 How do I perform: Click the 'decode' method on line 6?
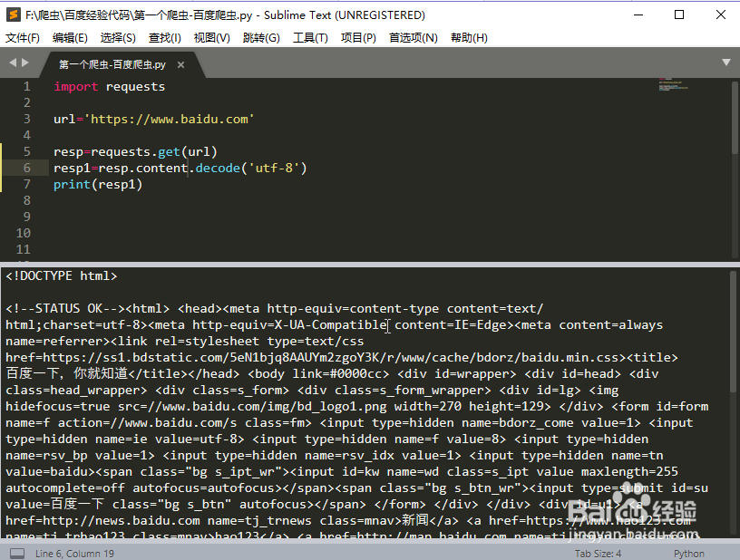click(218, 169)
